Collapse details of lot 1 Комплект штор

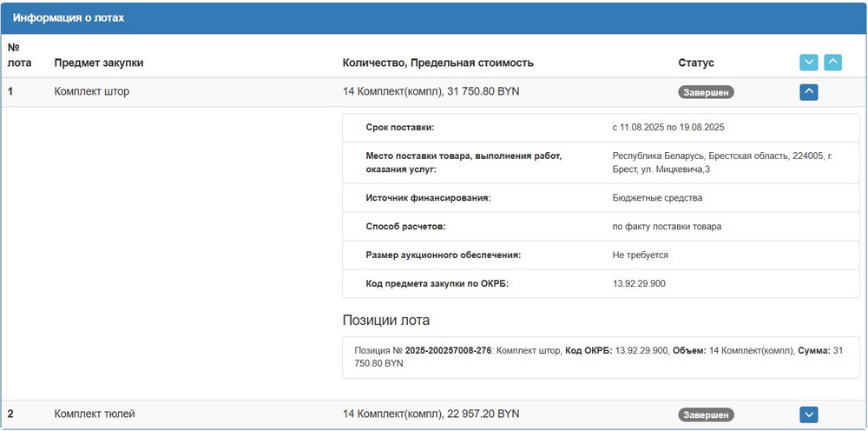(808, 91)
